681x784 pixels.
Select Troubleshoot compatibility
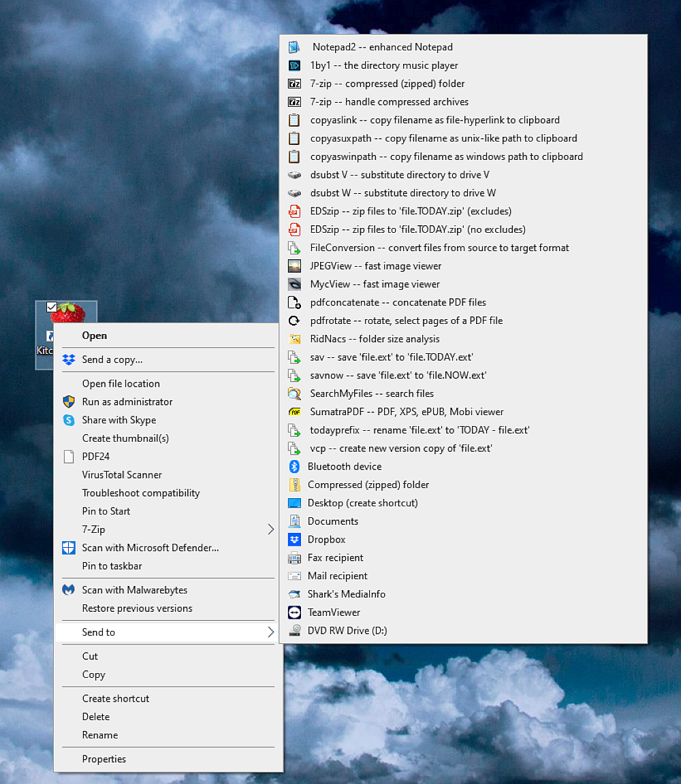click(x=168, y=493)
